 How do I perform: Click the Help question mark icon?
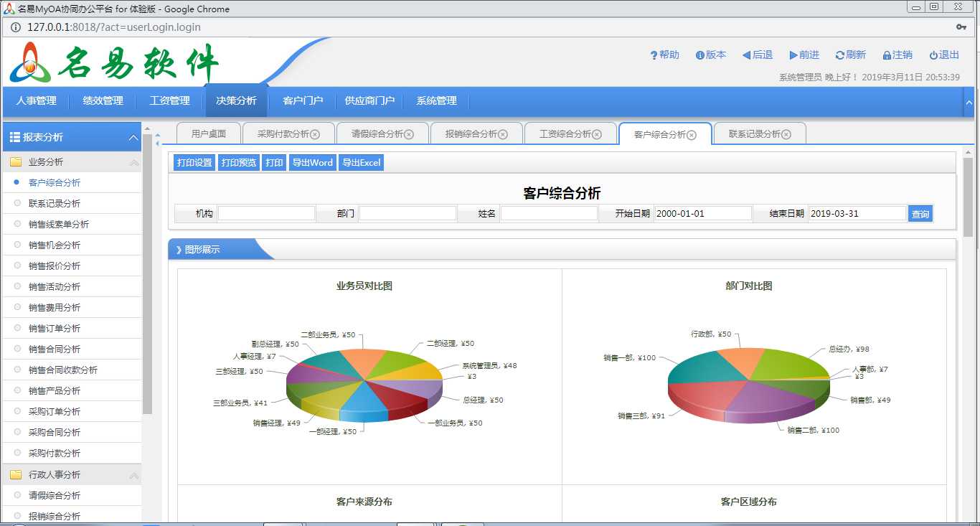click(654, 55)
